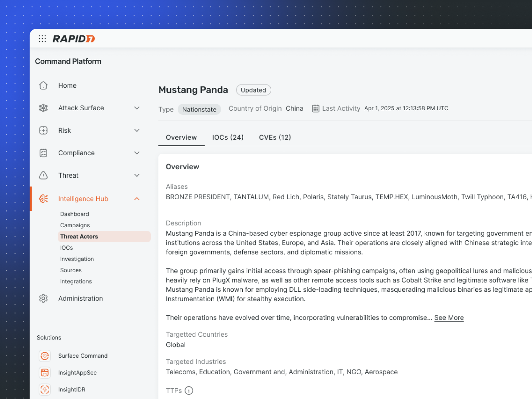The image size is (532, 399).
Task: Switch to the CVEs (12) tab
Action: (x=275, y=137)
